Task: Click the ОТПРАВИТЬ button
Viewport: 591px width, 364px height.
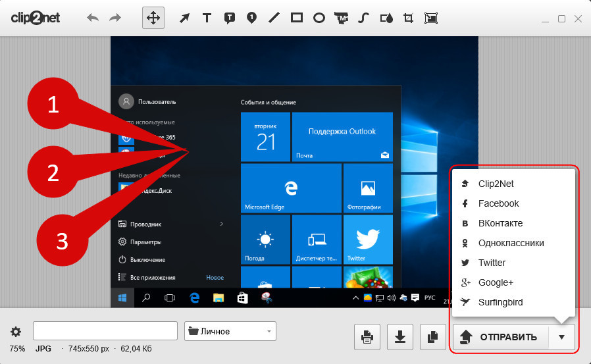Action: 501,337
